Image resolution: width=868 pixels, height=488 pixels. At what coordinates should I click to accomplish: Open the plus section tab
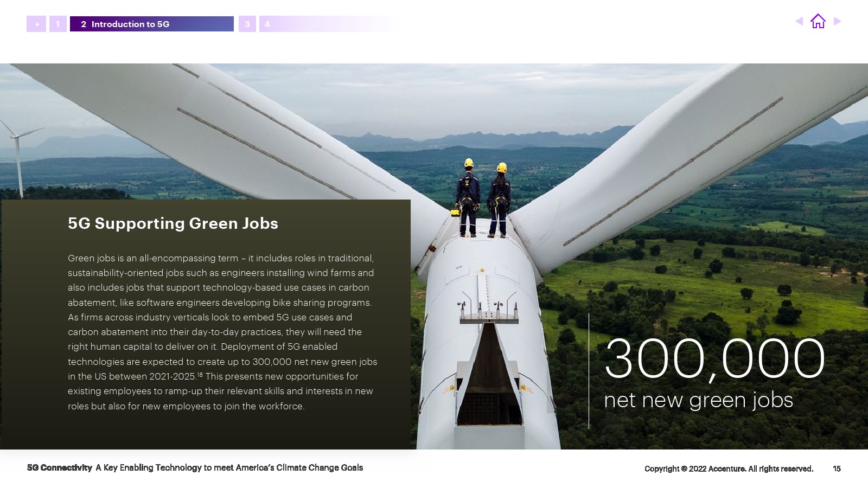coord(36,24)
